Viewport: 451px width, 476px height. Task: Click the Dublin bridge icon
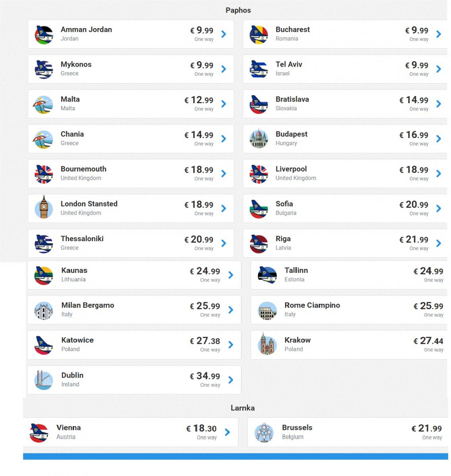[x=44, y=380]
